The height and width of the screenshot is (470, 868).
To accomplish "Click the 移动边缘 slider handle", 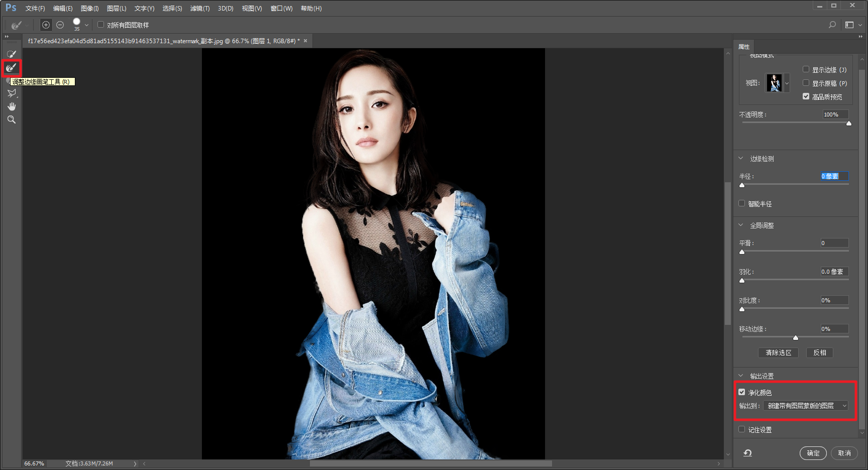I will click(x=796, y=337).
